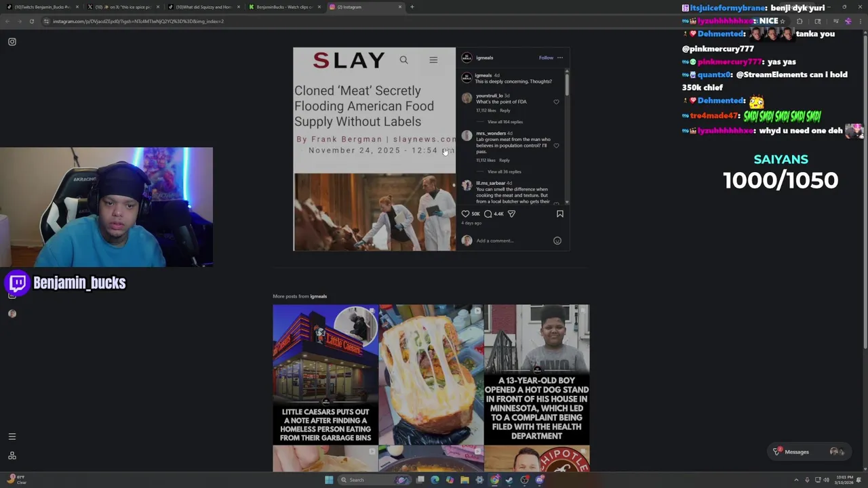This screenshot has width=868, height=488.
Task: Open the cheesy food post thumbnail
Action: click(x=431, y=374)
